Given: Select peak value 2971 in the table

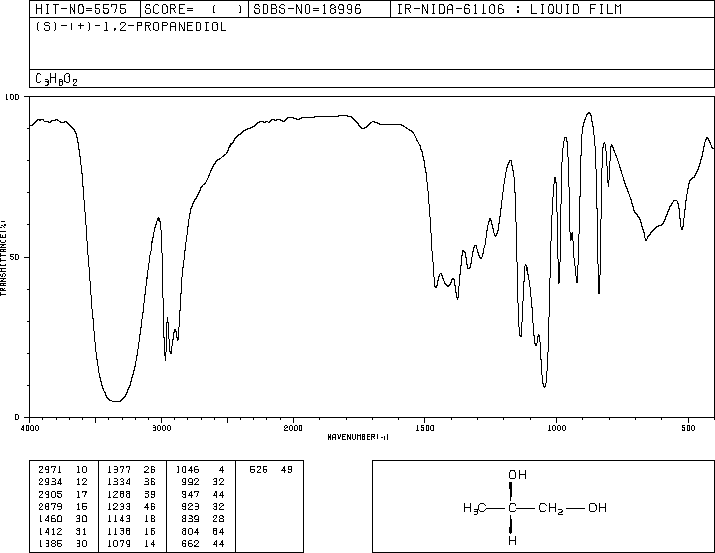Looking at the screenshot, I should coord(50,470).
